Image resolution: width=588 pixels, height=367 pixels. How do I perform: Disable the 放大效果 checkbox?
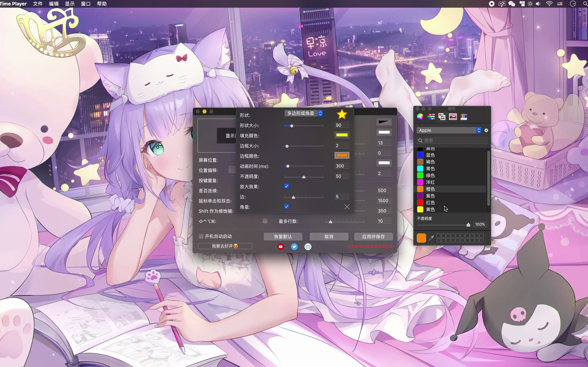click(x=287, y=186)
